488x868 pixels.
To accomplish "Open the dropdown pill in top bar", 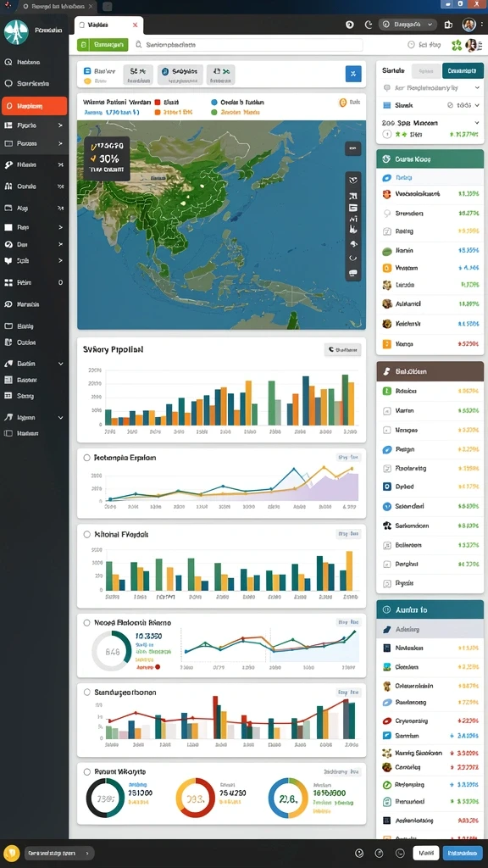I will click(408, 25).
